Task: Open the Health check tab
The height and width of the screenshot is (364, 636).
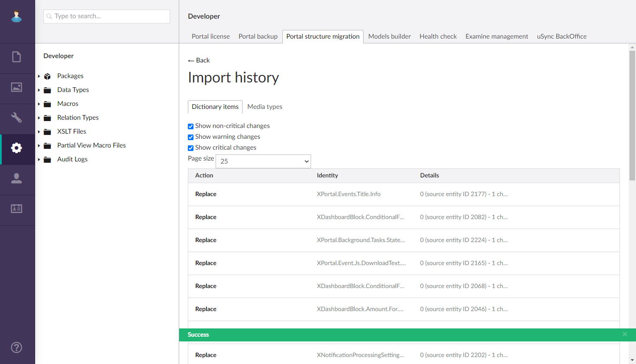Action: pyautogui.click(x=438, y=36)
